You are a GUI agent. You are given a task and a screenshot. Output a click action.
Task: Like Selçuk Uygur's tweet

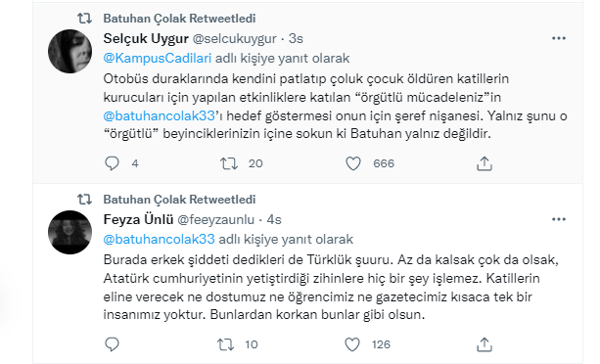click(x=353, y=163)
